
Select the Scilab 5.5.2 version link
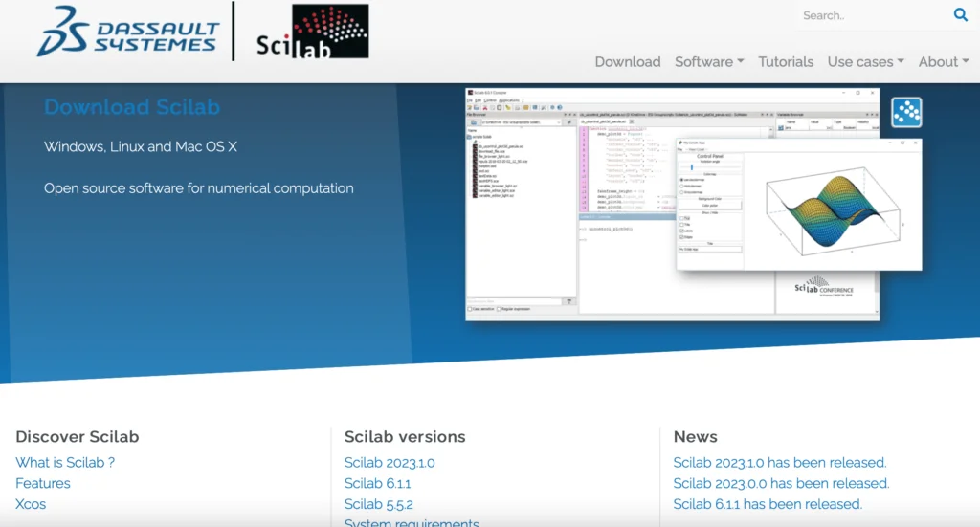379,504
